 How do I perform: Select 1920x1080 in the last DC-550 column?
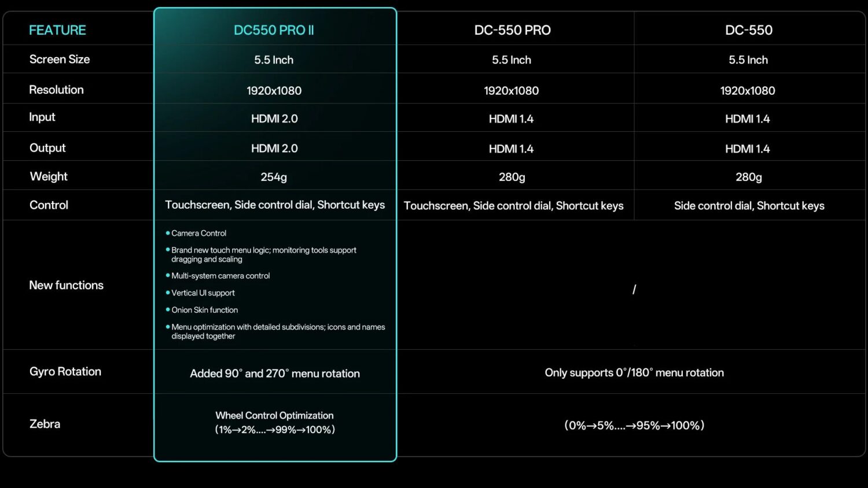click(748, 91)
